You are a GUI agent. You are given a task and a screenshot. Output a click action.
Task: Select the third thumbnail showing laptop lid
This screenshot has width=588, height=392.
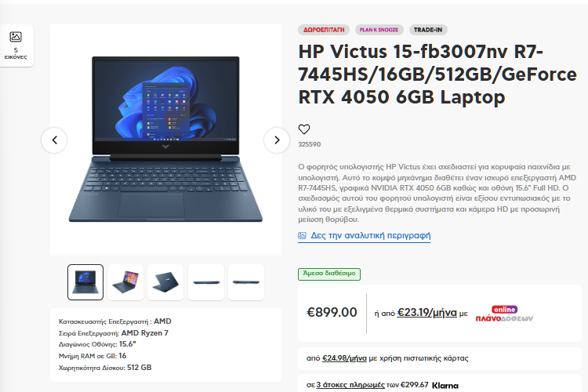click(x=165, y=282)
